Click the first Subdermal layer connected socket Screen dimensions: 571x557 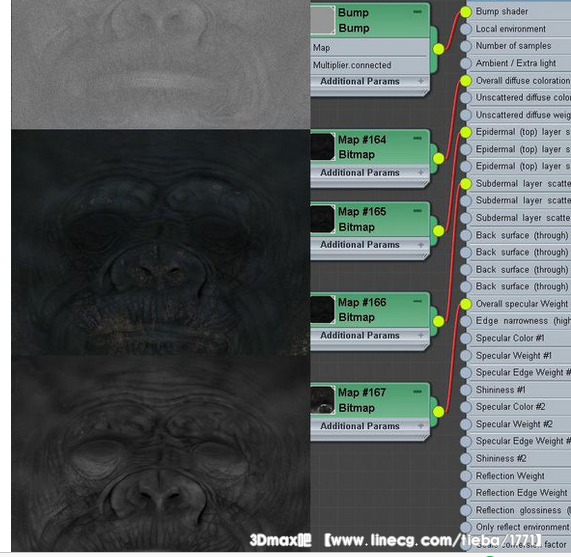coord(466,184)
